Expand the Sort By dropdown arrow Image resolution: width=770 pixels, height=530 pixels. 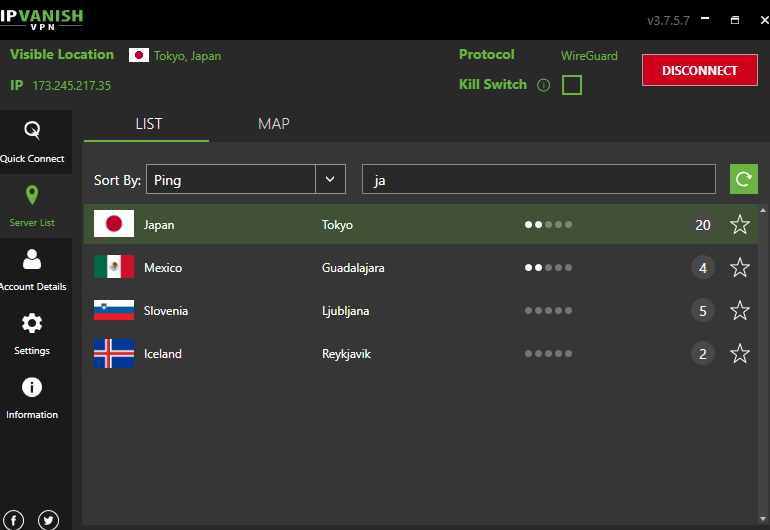(330, 179)
